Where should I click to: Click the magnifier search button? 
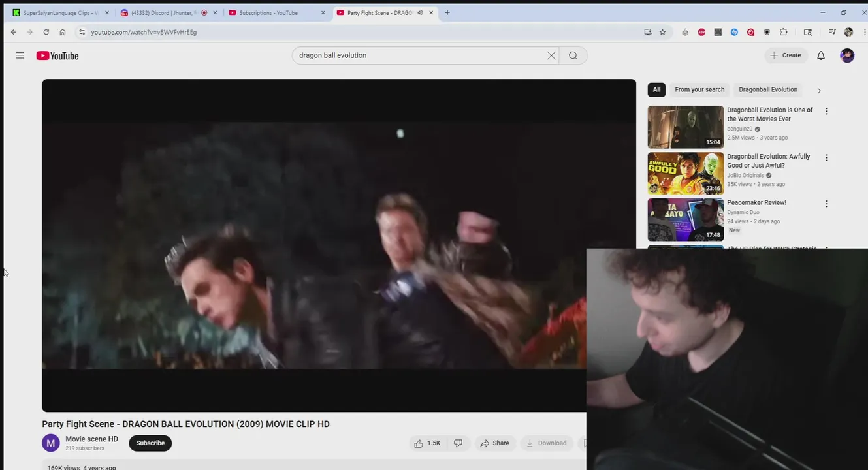coord(573,55)
